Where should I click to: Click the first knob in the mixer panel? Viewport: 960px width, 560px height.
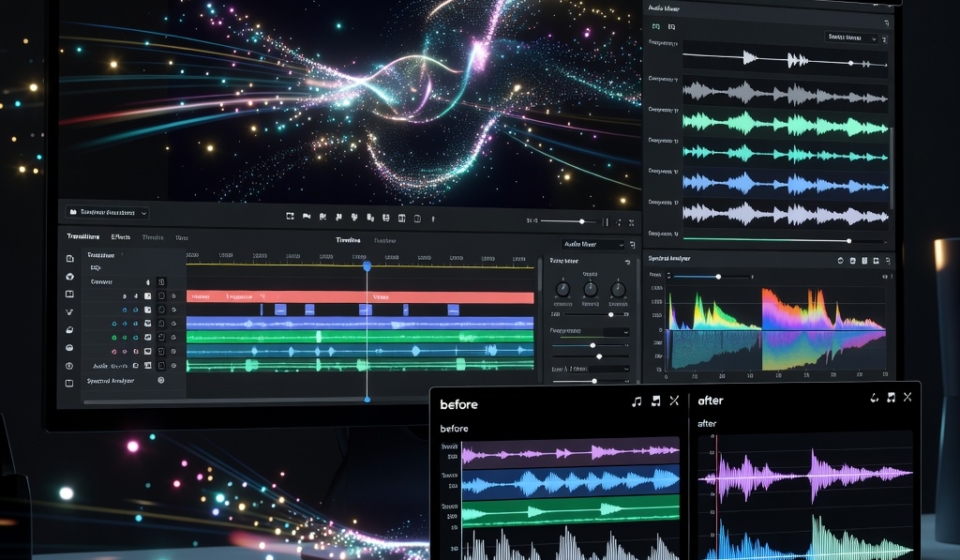[x=562, y=289]
